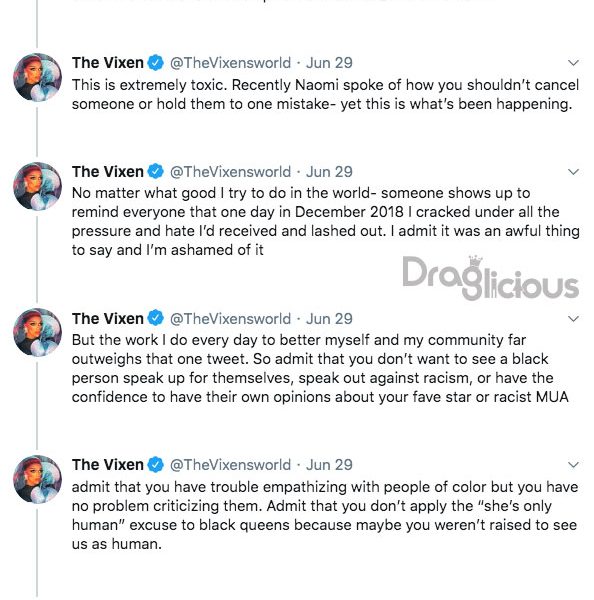Open The Vixen name on 'admit that you' tweet

108,465
